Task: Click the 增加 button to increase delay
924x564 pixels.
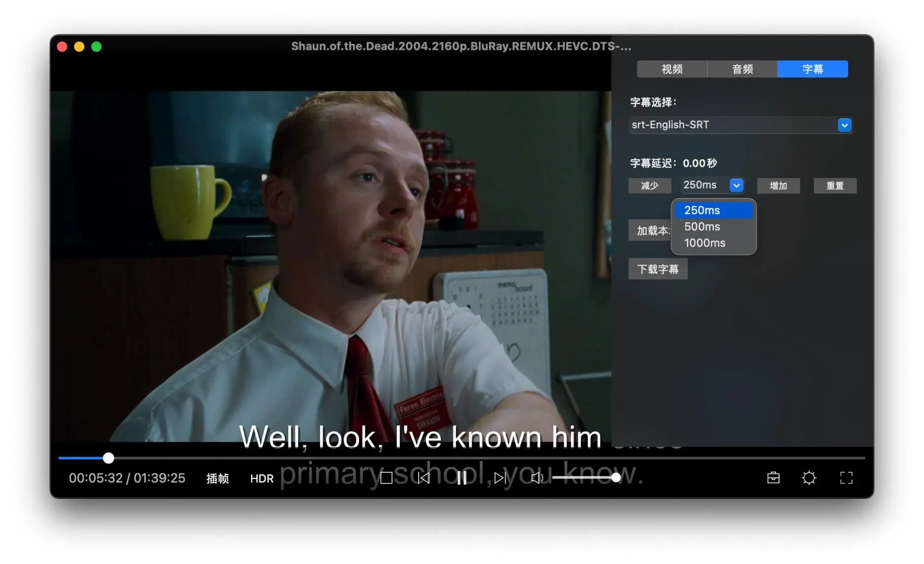Action: click(x=778, y=185)
